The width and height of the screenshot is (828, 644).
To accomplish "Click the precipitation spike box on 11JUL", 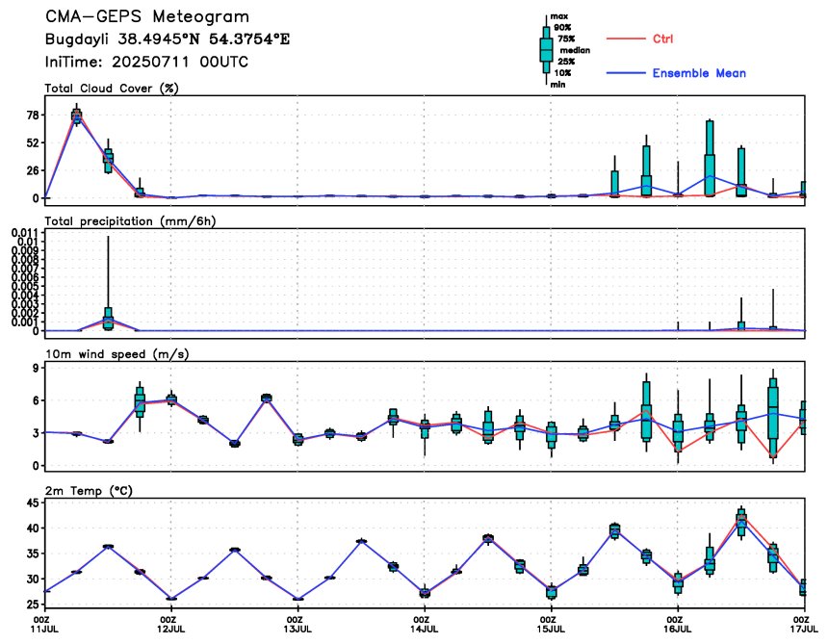I will click(x=108, y=319).
